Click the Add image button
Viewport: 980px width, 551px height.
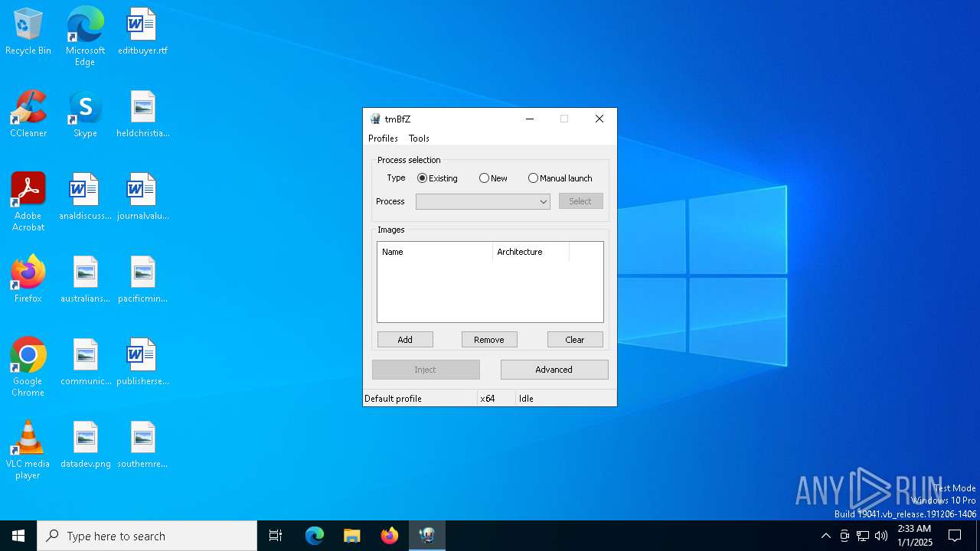coord(405,340)
